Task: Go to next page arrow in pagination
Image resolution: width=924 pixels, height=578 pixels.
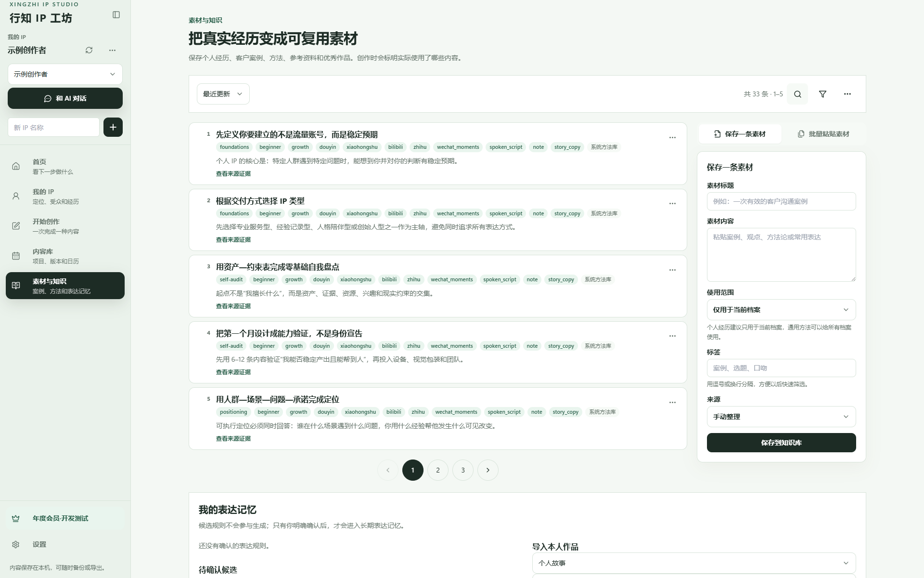Action: 488,470
